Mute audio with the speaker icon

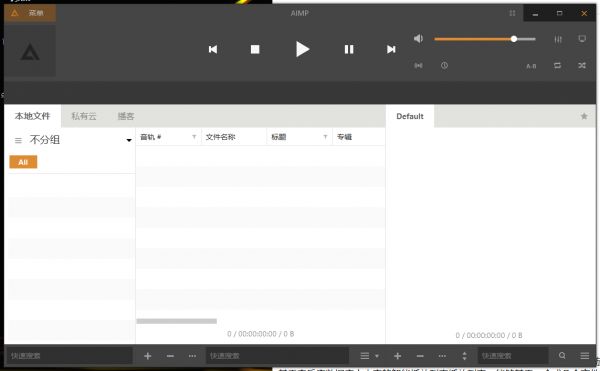418,38
